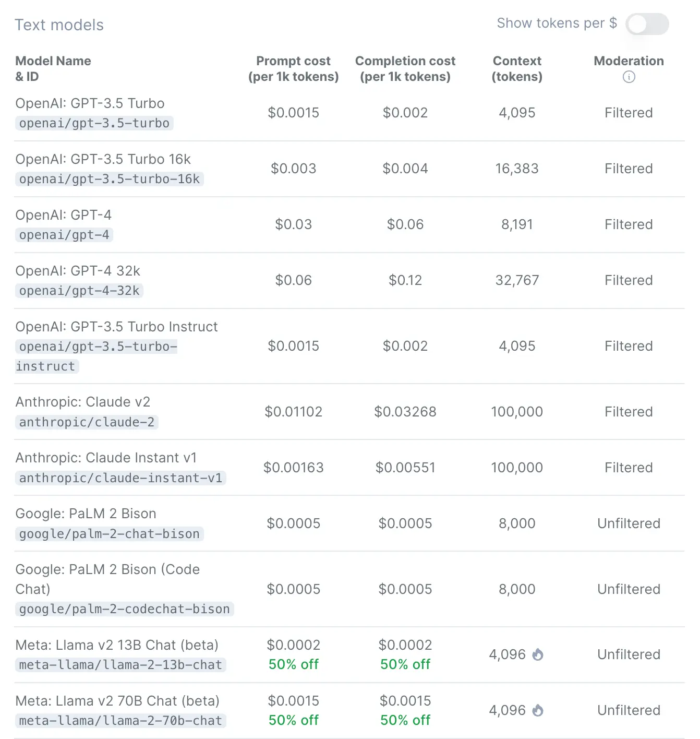Click the Context (tokens) column header
The height and width of the screenshot is (739, 700).
click(x=517, y=69)
